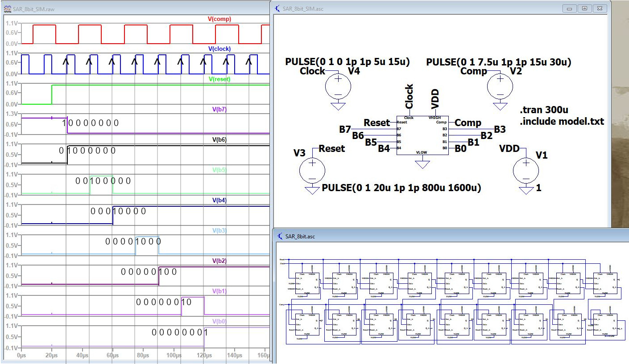Select the V(b0) trace label
The height and width of the screenshot is (364, 629).
click(x=219, y=321)
